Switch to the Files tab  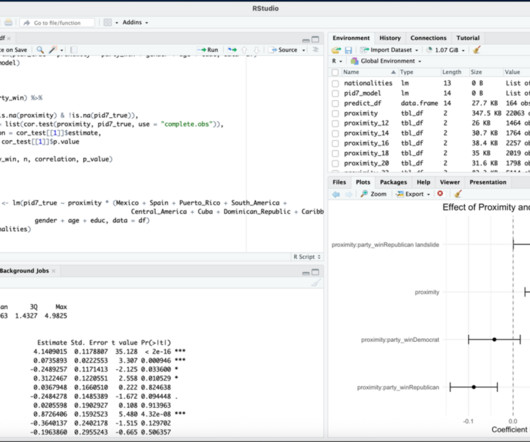point(339,182)
